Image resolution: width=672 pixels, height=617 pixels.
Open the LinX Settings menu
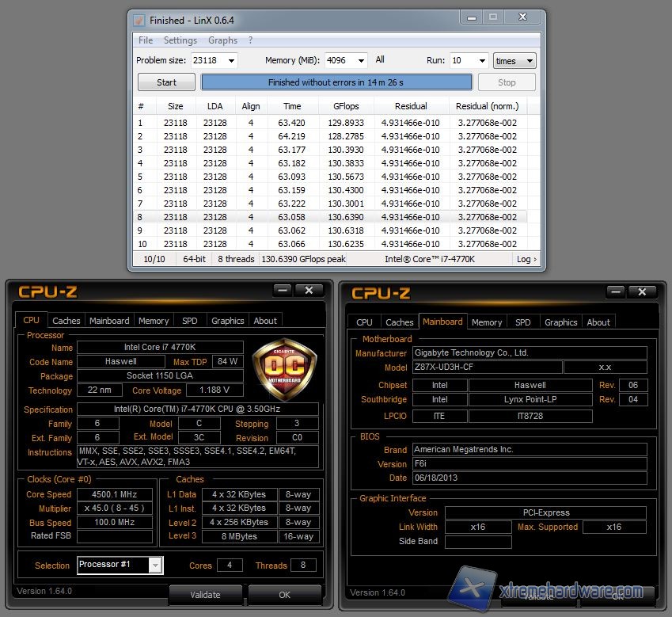tap(180, 40)
